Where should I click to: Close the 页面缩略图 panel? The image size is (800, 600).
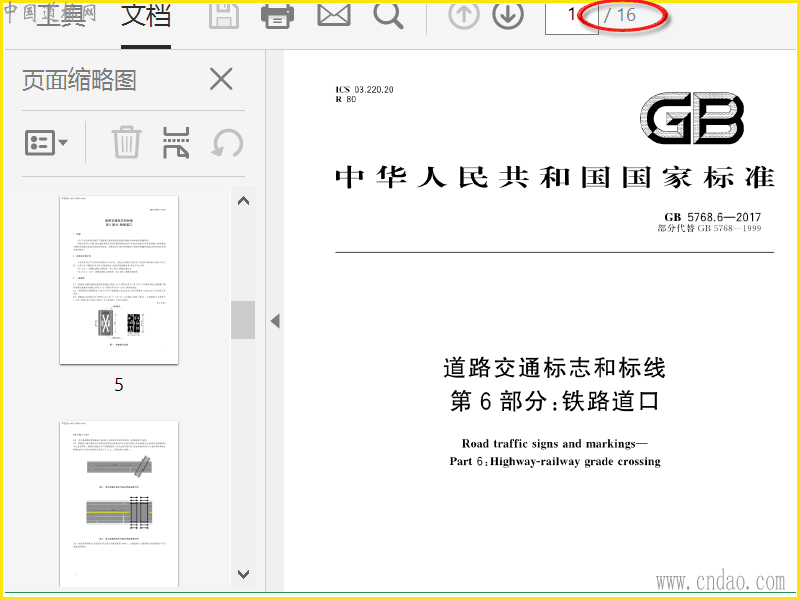(221, 79)
